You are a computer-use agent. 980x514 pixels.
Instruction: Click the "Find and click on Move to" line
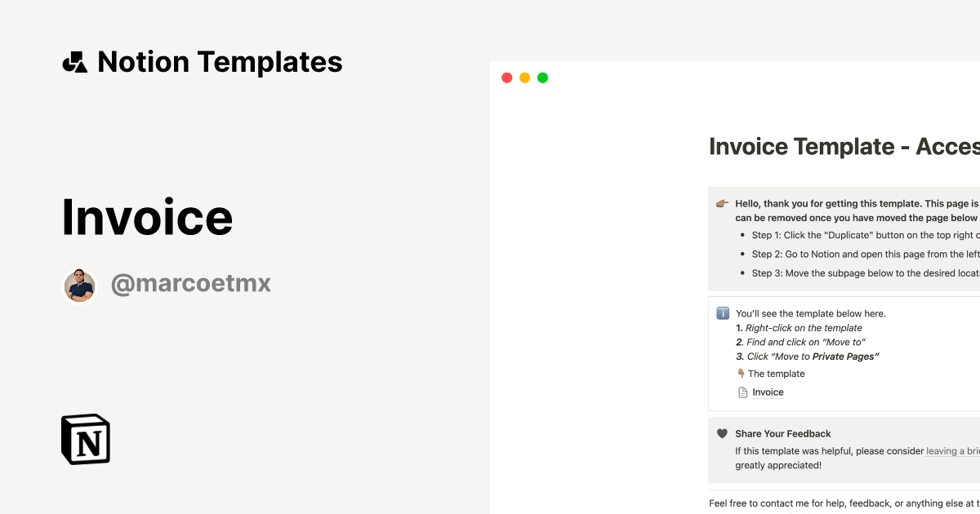805,343
